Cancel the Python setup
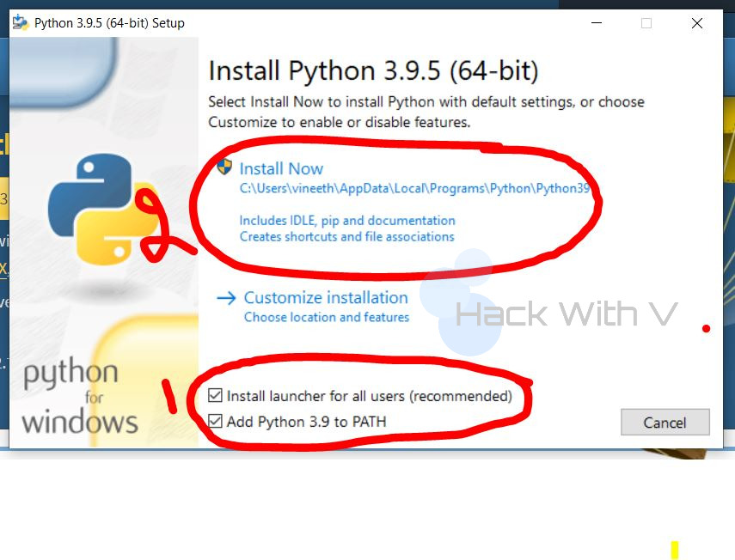735x560 pixels. (665, 423)
